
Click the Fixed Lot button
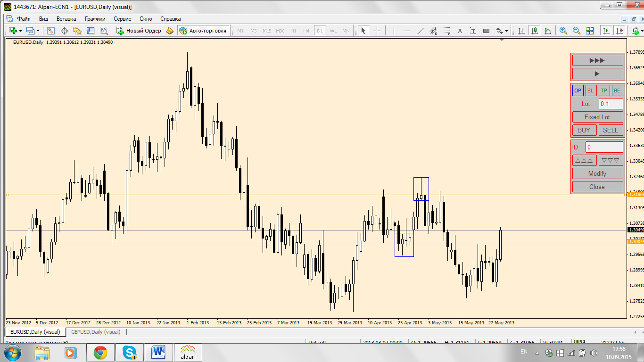(x=597, y=117)
